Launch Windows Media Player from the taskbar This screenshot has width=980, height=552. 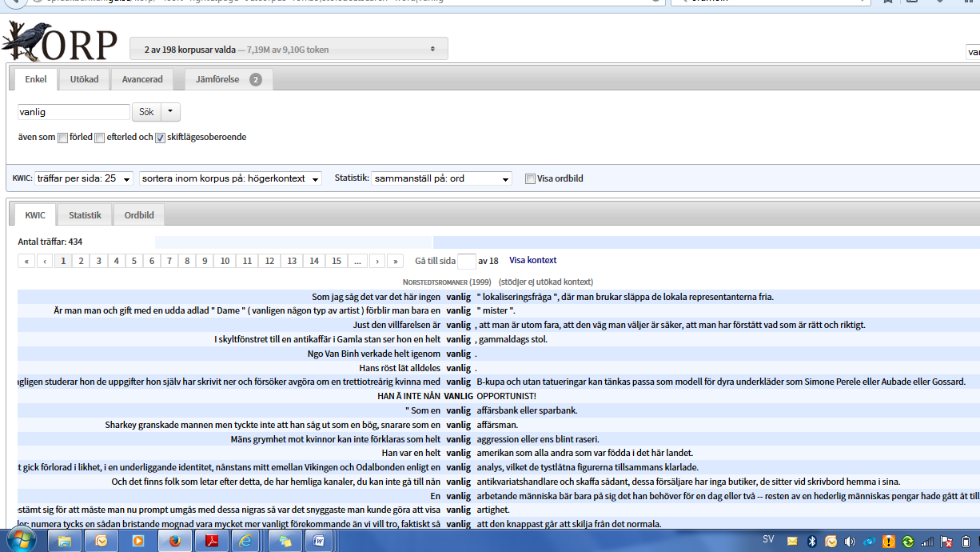[139, 541]
